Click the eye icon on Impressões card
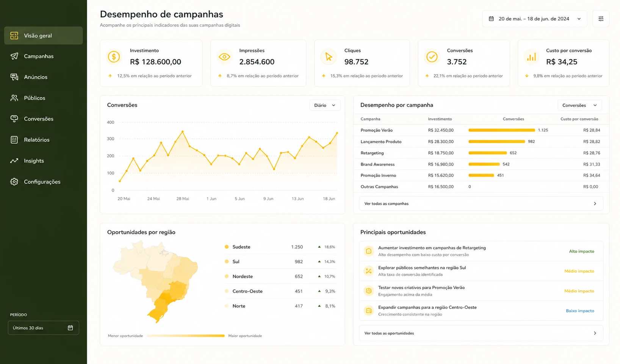 click(224, 57)
